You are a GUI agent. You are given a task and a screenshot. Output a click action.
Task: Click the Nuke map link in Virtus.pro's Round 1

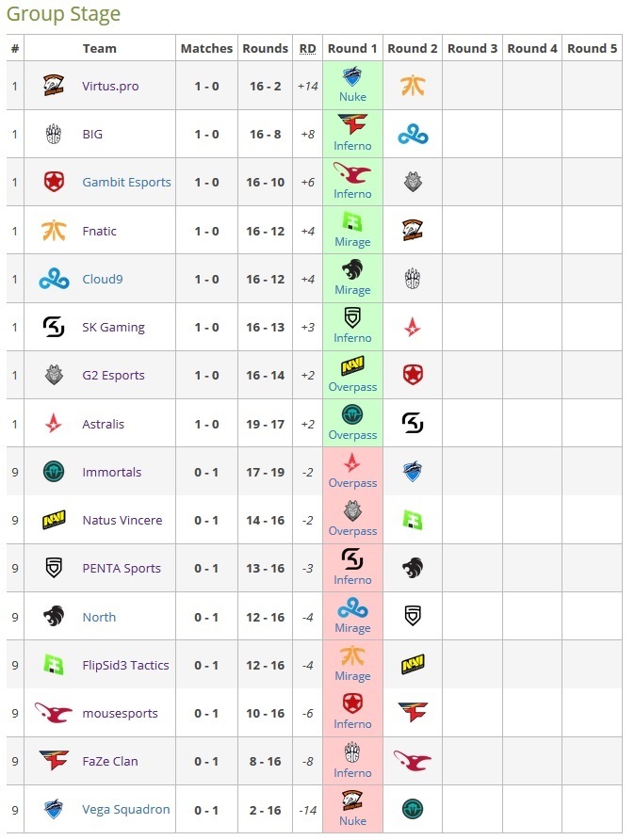click(352, 97)
